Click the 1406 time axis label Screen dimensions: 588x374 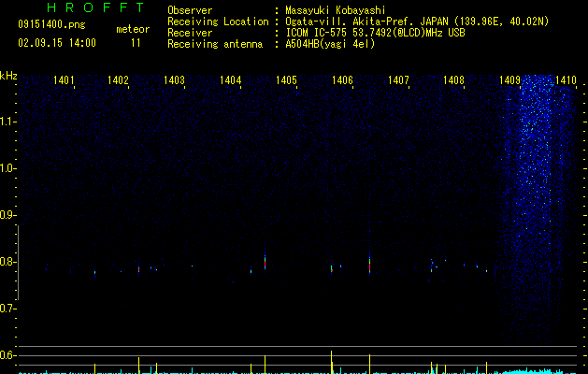(x=342, y=80)
